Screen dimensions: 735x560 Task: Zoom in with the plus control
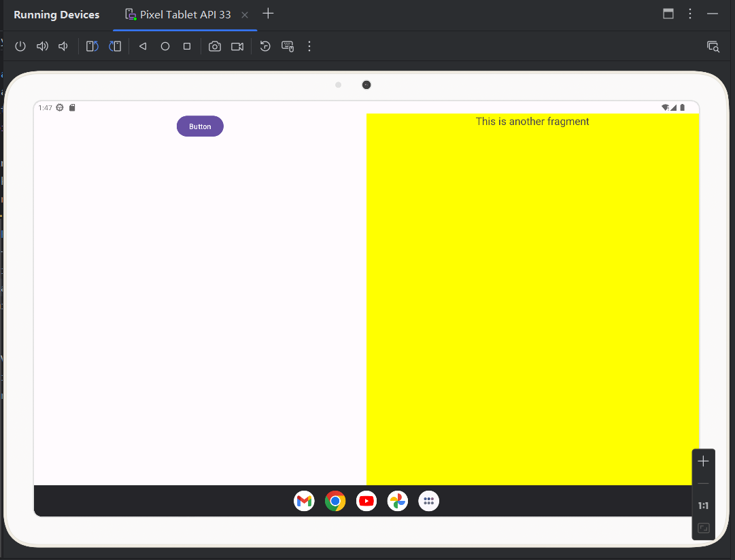(x=703, y=461)
